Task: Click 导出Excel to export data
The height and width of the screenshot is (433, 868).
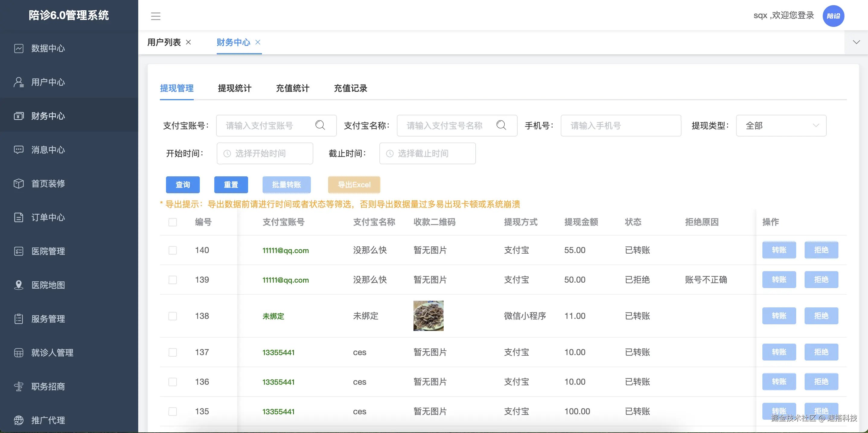Action: (x=354, y=185)
